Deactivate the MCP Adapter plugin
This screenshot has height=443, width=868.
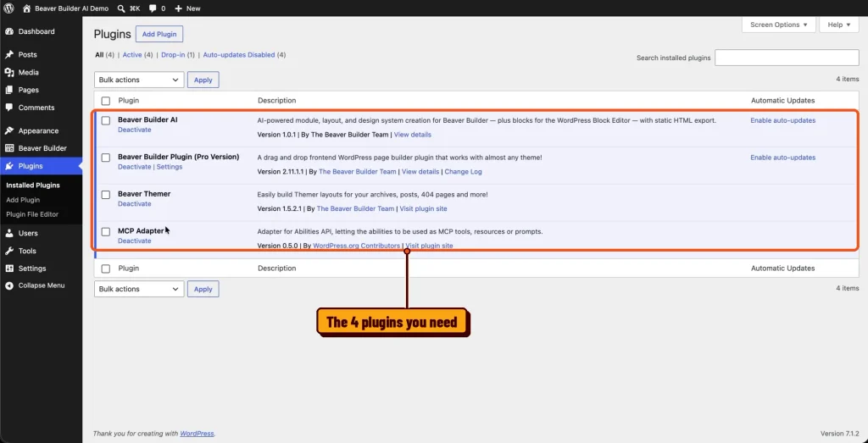(135, 241)
